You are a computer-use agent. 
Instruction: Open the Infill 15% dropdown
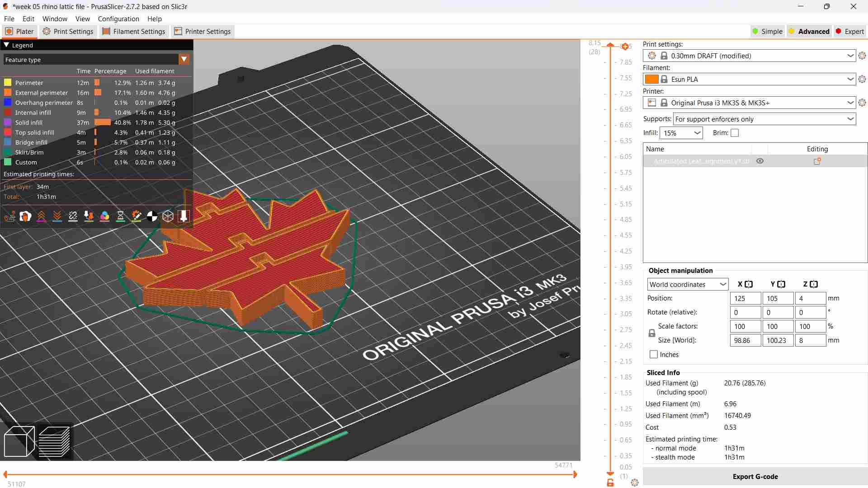pos(681,133)
